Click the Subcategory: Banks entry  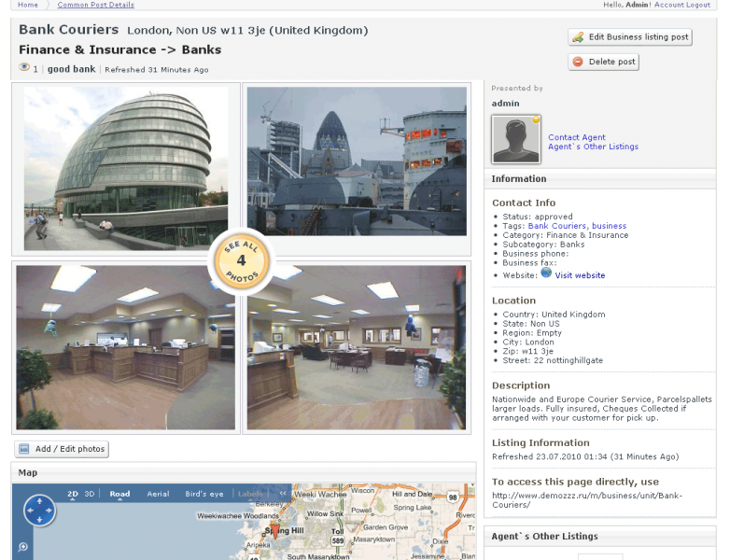[543, 245]
